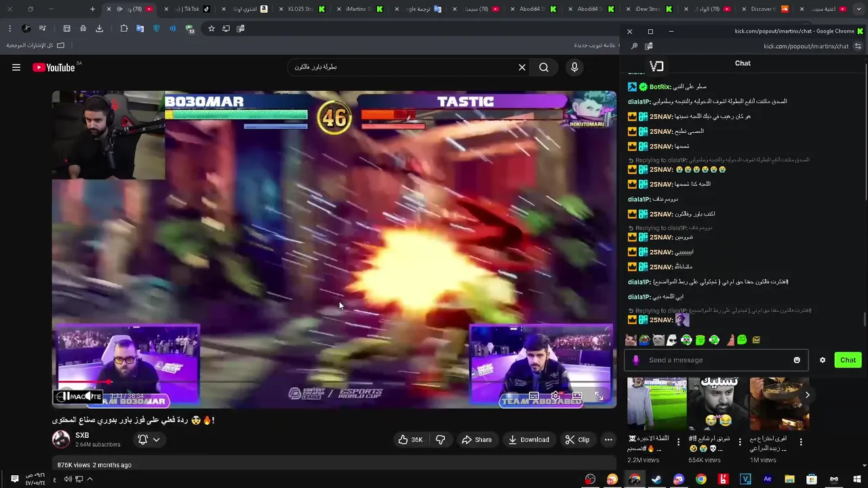
Task: Run the YouTube search magnifier button
Action: pos(544,67)
